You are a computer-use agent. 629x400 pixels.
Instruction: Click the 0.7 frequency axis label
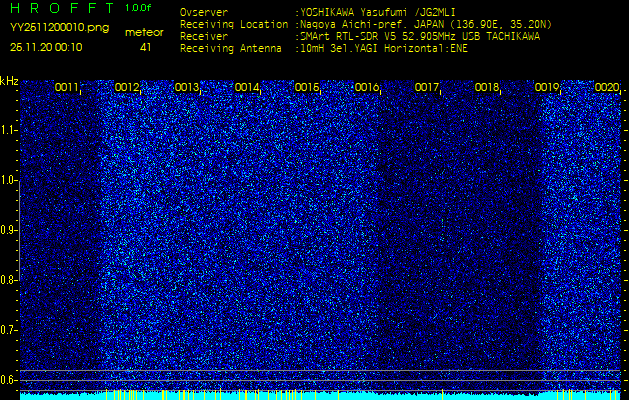[8, 330]
